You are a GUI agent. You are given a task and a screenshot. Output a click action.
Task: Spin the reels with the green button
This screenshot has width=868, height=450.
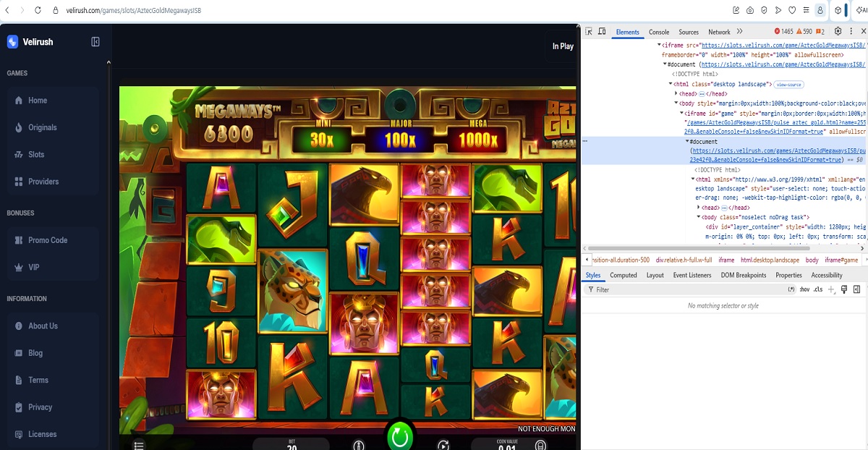pyautogui.click(x=400, y=436)
